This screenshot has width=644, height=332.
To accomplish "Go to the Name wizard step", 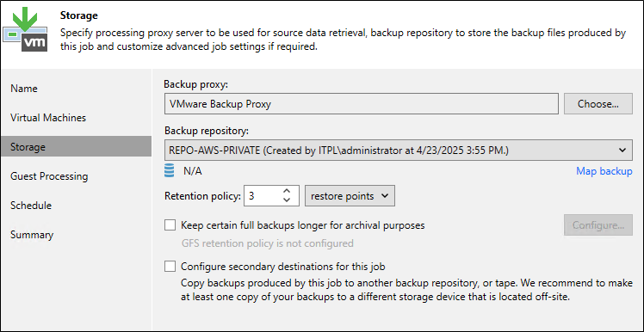I will tap(24, 89).
